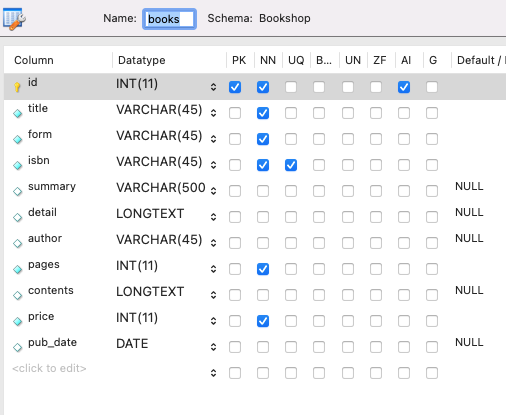Click the primary key icon beside id

(17, 87)
